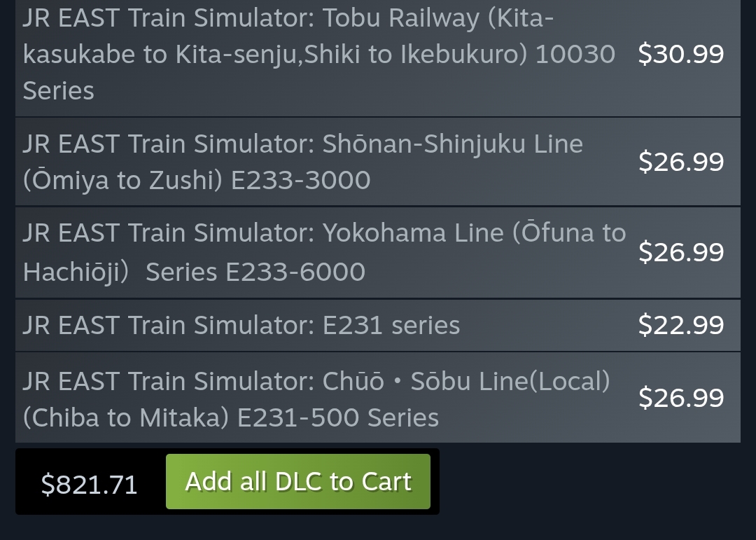Click the word "Hachiōji" in Yokohama entry
Viewport: 756px width, 540px height.
click(71, 272)
